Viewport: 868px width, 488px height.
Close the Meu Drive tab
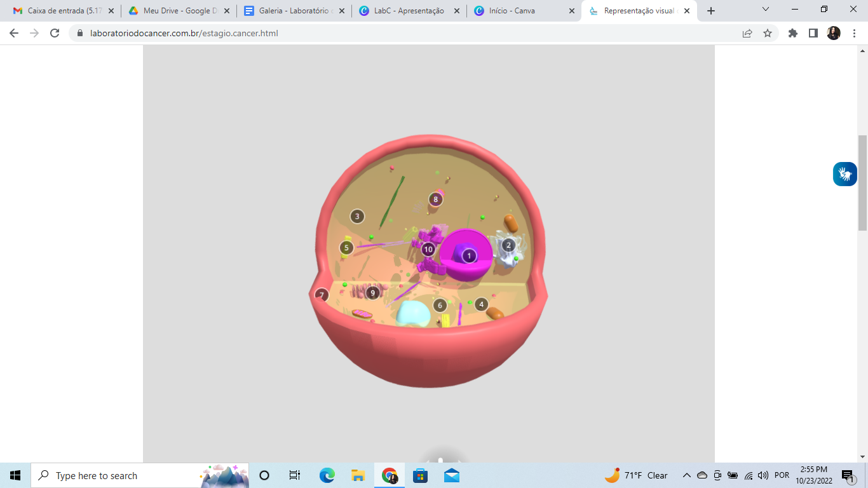(x=227, y=11)
